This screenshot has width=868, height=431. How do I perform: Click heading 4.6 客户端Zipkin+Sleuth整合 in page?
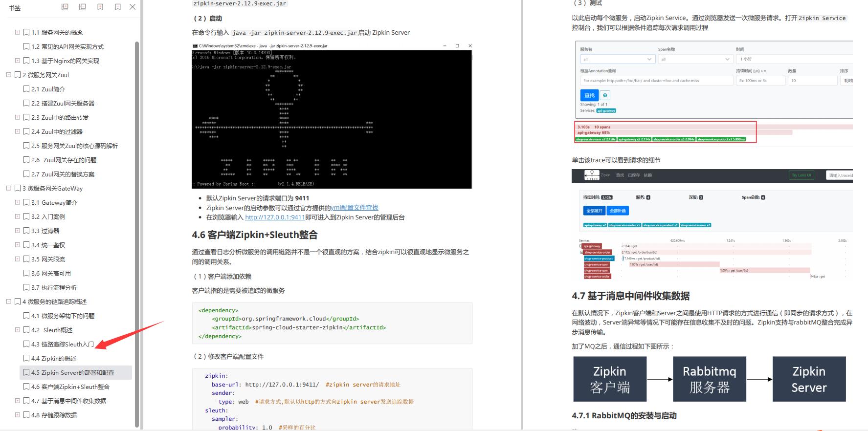click(255, 235)
